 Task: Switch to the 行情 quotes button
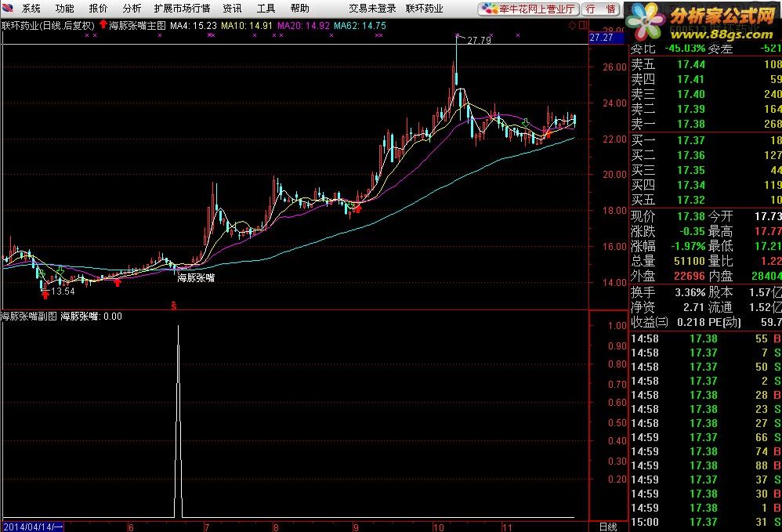click(600, 9)
